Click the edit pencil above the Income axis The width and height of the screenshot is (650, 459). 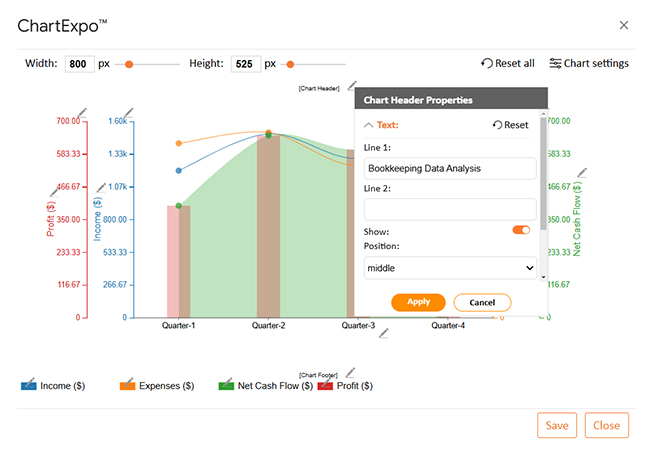click(x=129, y=112)
